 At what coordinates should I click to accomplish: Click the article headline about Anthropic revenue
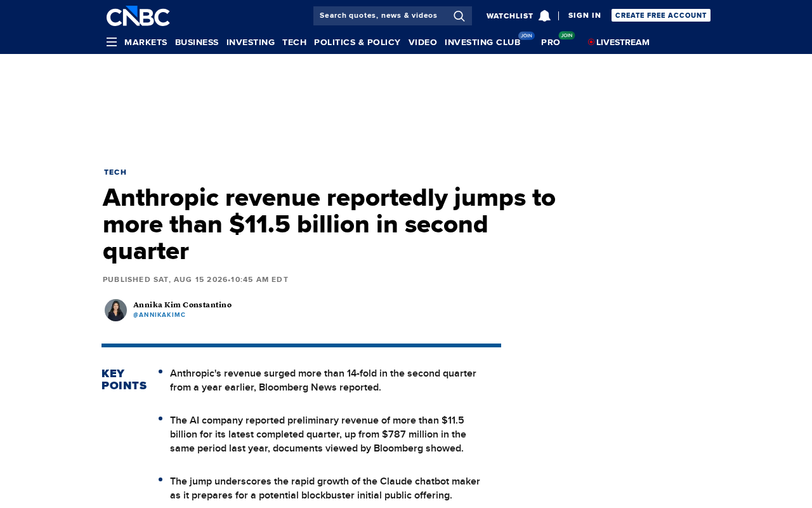(329, 224)
